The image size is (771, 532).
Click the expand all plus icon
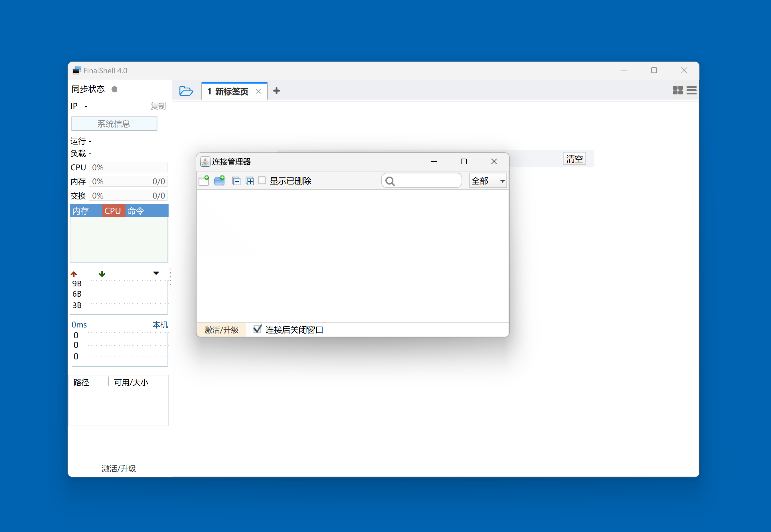pos(250,181)
